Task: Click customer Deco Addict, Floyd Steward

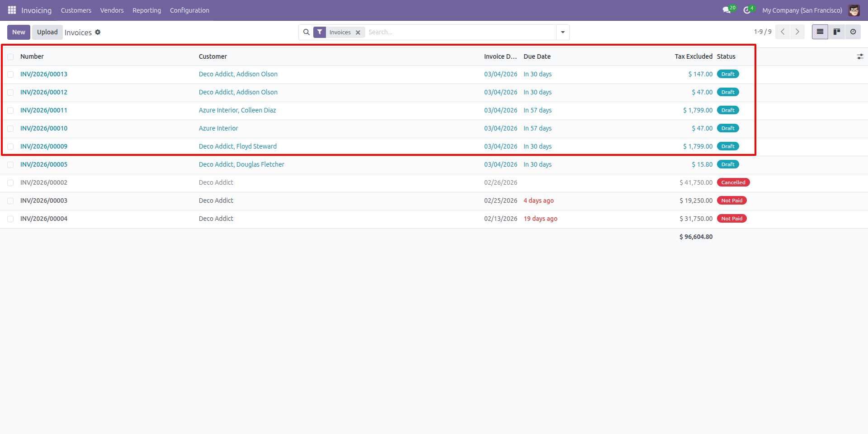Action: 238,146
